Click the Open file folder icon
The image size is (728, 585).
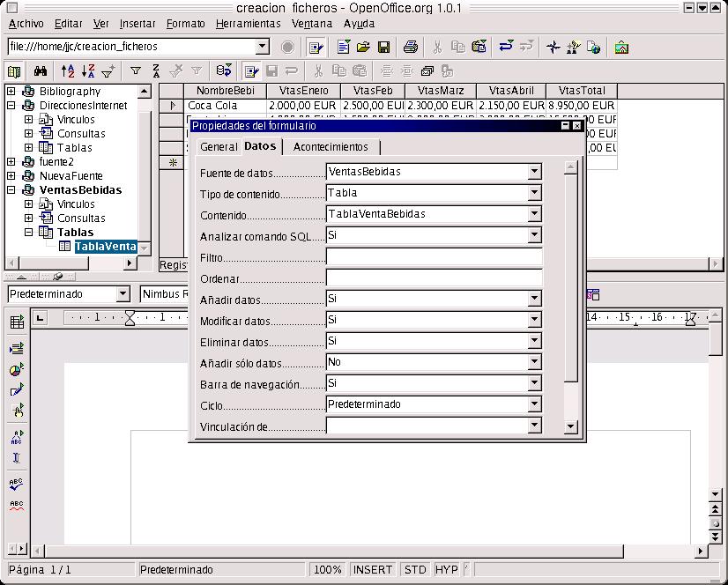pyautogui.click(x=363, y=48)
